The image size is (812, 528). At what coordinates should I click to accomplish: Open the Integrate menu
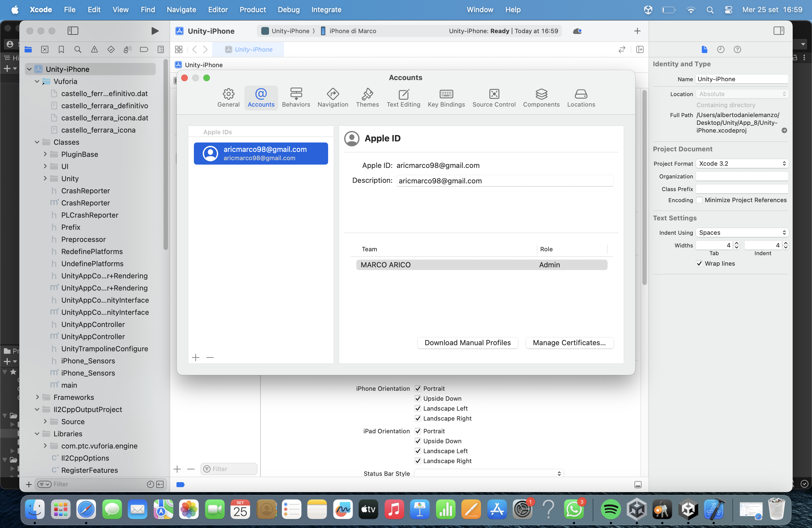coord(326,10)
